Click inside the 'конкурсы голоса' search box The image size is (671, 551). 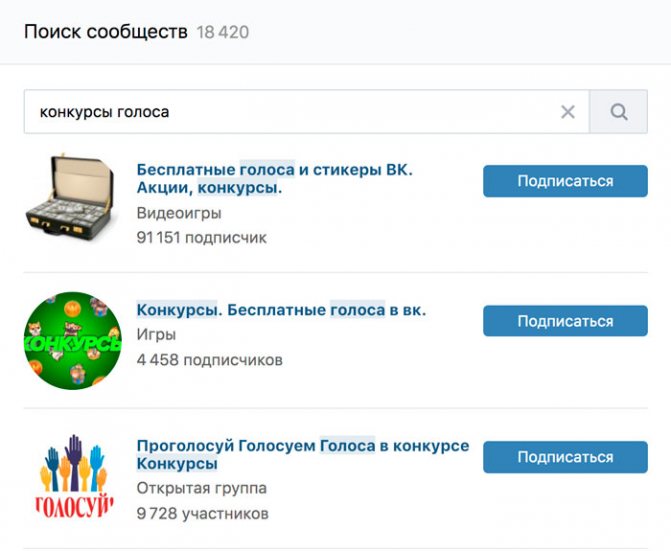pyautogui.click(x=306, y=112)
